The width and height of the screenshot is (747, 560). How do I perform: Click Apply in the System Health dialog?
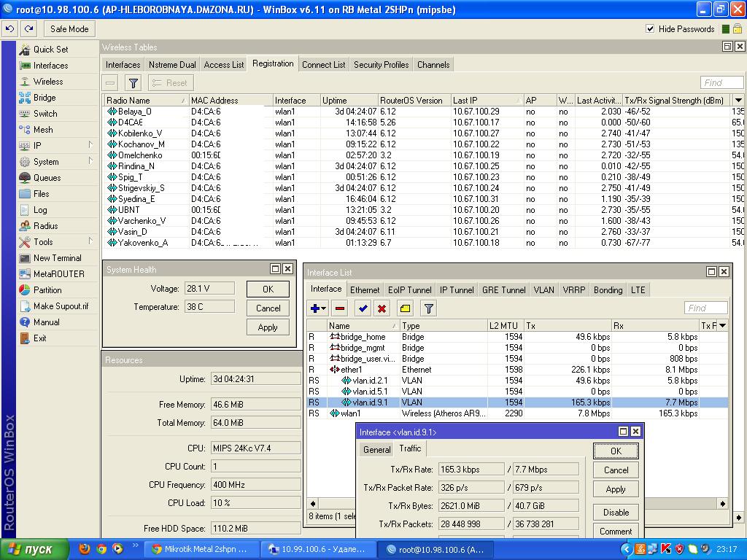[268, 327]
